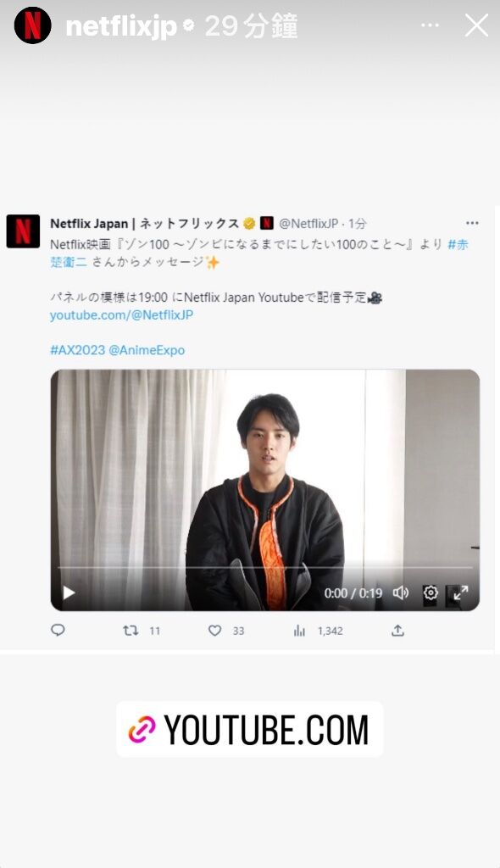Open video settings gear

tap(431, 593)
